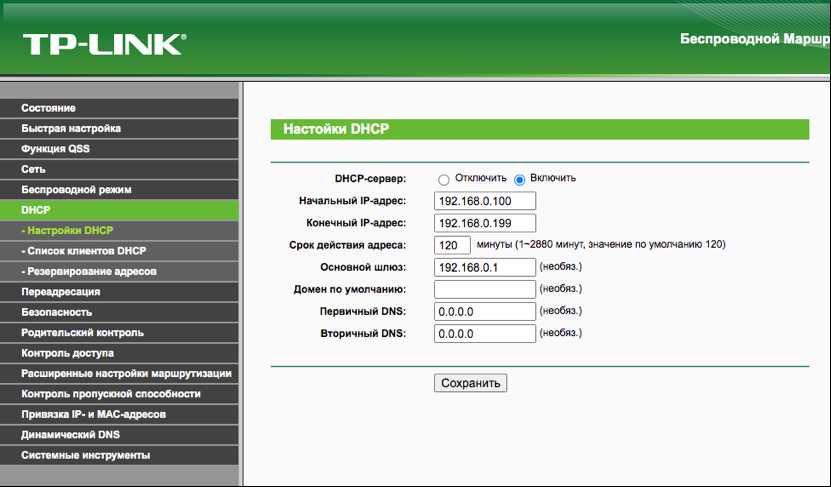Open the Состояние menu item
831x487 pixels.
click(119, 108)
